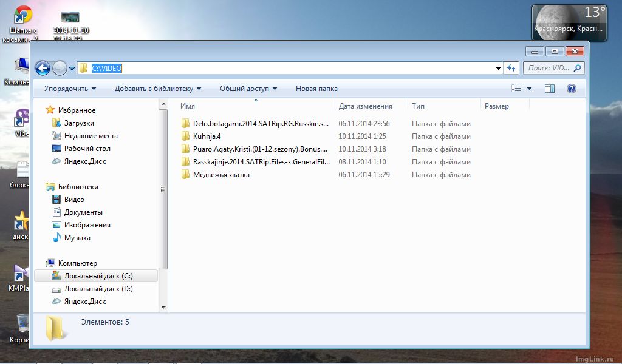This screenshot has width=622, height=364.
Task: Click the Красноярск weather gadget
Action: click(x=569, y=23)
